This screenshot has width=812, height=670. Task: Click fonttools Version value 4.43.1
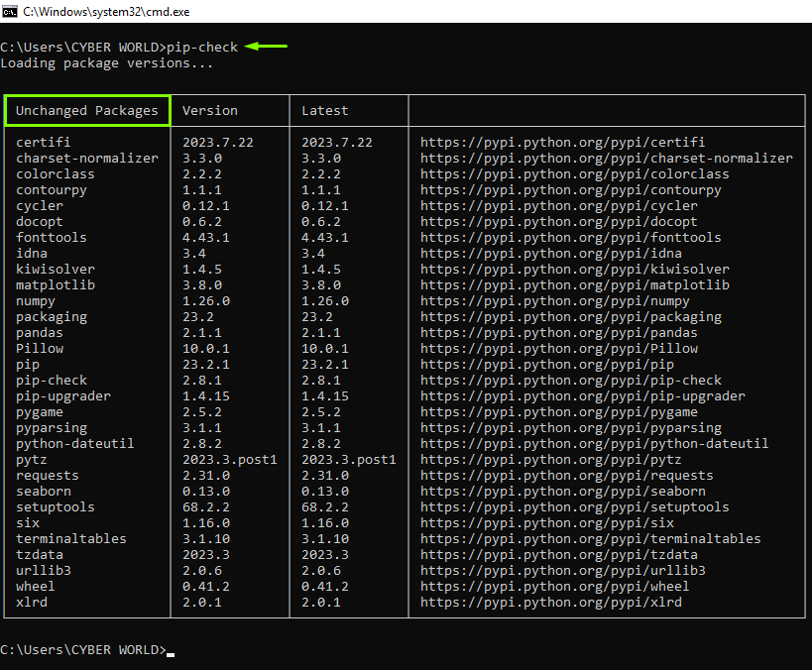coord(205,238)
